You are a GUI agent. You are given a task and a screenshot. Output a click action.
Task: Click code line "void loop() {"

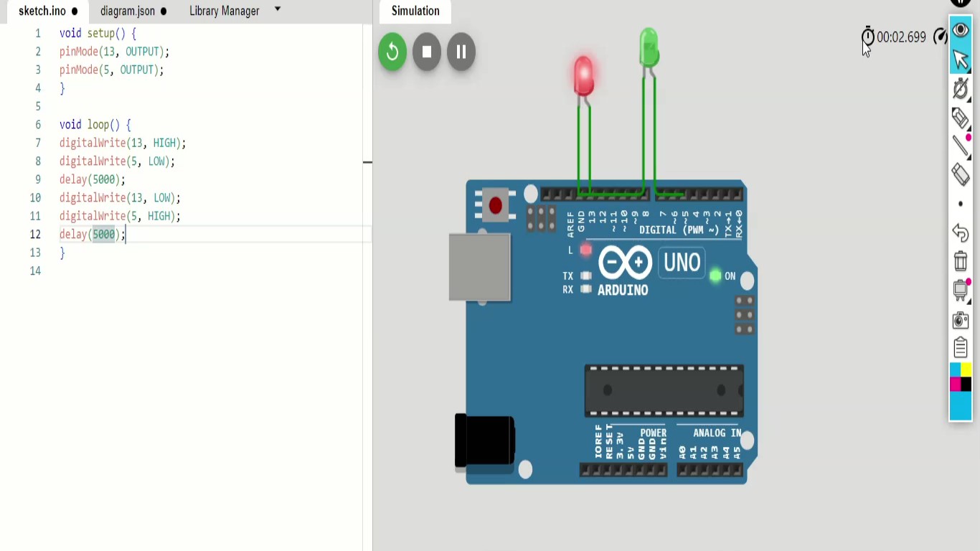(x=95, y=125)
